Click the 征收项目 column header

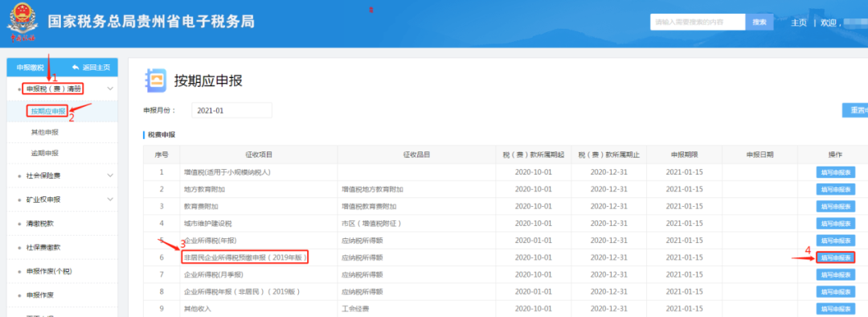click(259, 154)
